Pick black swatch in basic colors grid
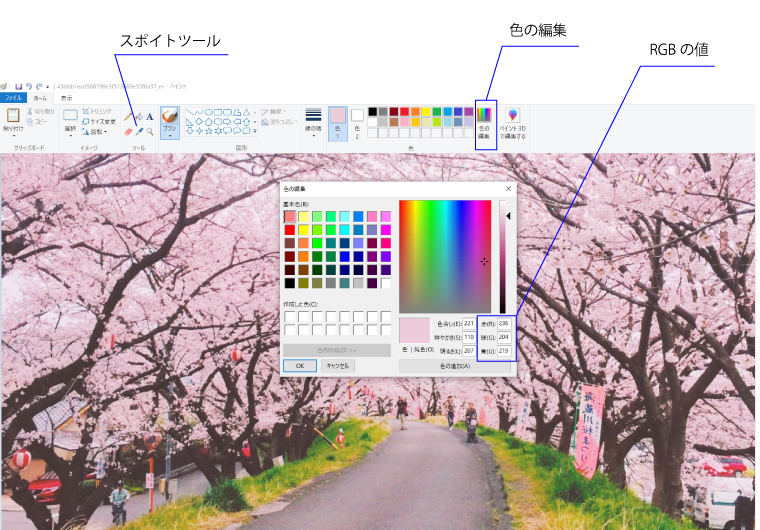Image resolution: width=760 pixels, height=530 pixels. (290, 283)
